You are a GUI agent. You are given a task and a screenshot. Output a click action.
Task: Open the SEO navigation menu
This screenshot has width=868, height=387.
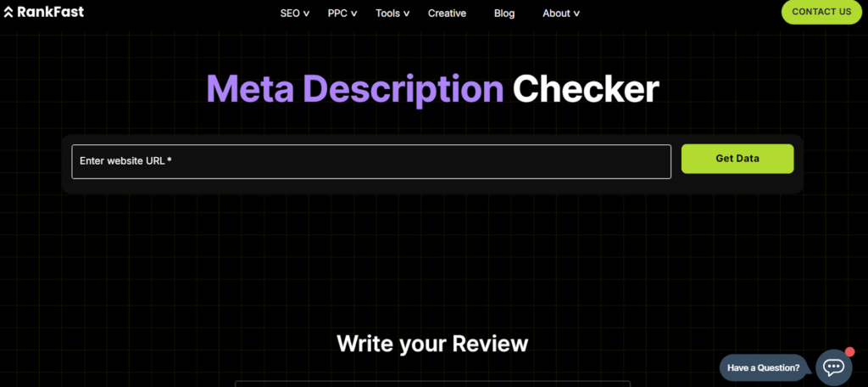[x=290, y=14]
